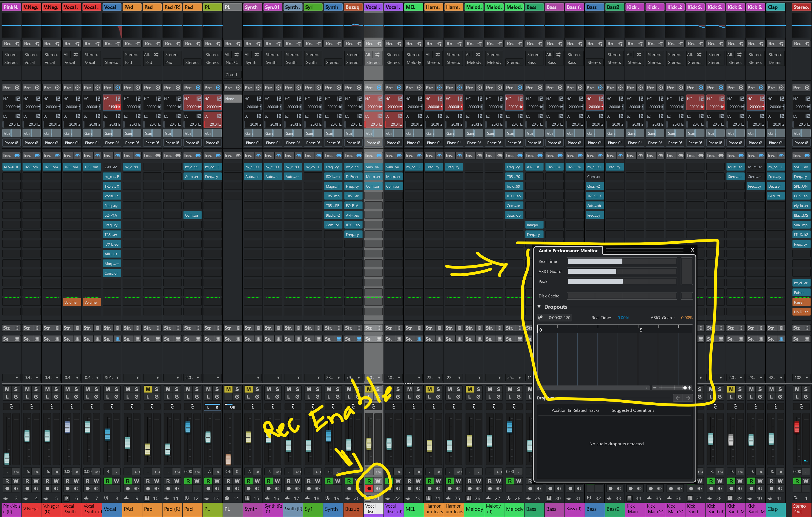
Task: Enable monitor speaker on V.Negar channel 4
Action: (36, 488)
